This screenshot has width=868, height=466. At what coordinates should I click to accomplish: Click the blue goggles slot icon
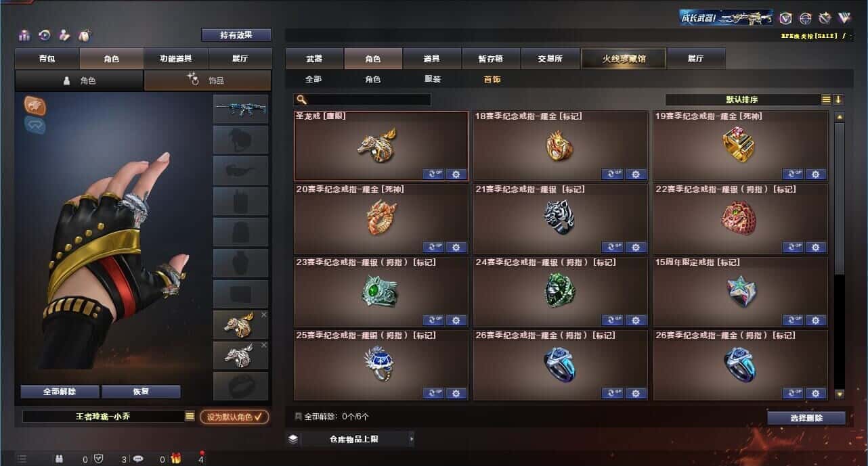coord(35,124)
